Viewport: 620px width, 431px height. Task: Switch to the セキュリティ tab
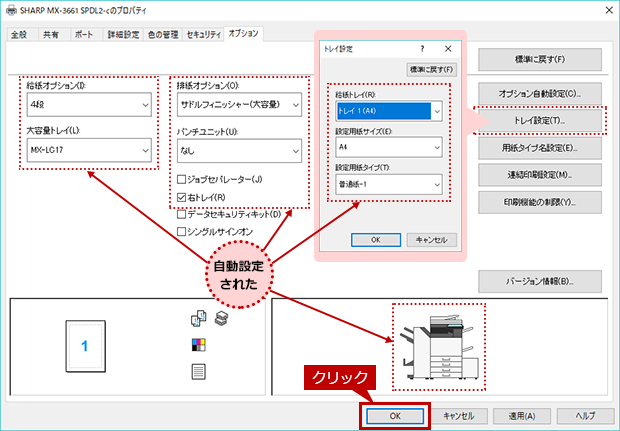(x=203, y=35)
